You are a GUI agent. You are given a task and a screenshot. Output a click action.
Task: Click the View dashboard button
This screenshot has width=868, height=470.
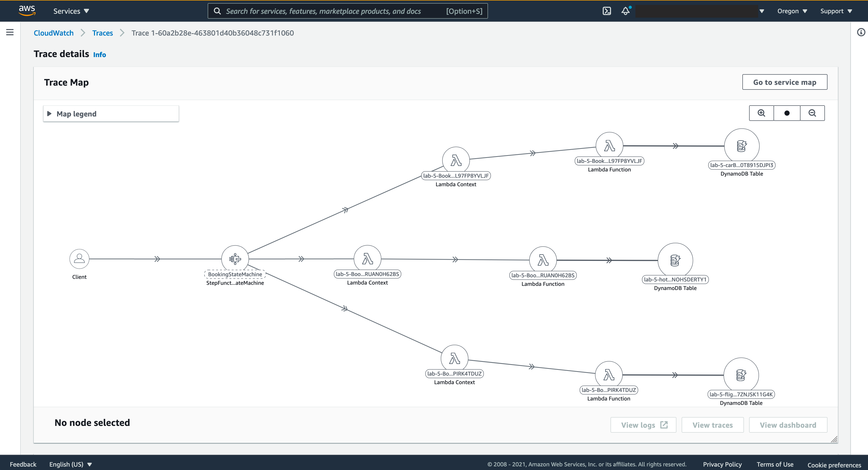788,425
